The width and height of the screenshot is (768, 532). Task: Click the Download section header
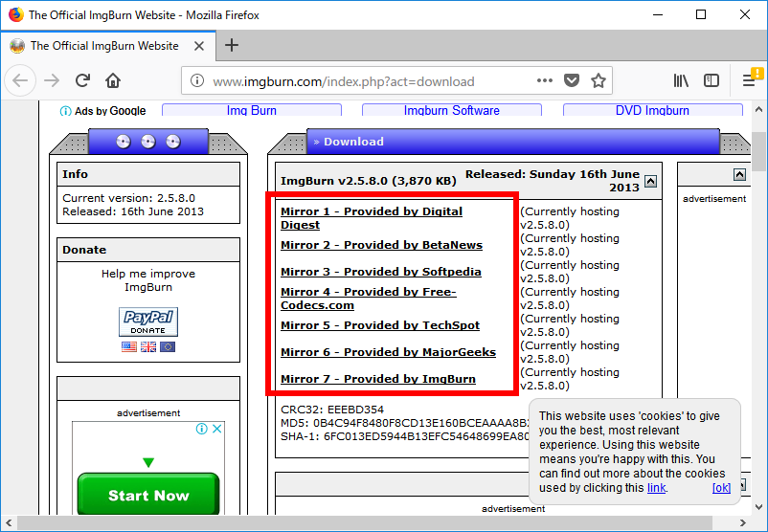pyautogui.click(x=513, y=142)
